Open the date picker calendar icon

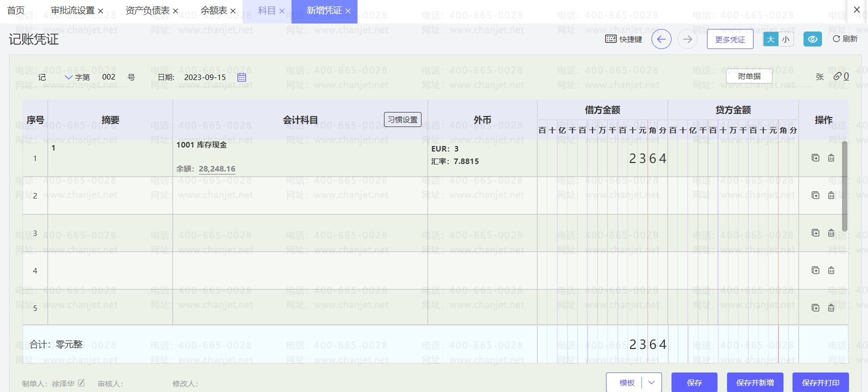(241, 77)
